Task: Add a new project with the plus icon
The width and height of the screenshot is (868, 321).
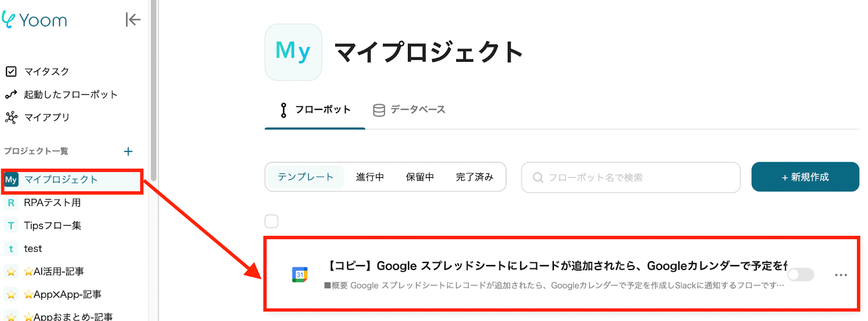Action: (x=128, y=151)
